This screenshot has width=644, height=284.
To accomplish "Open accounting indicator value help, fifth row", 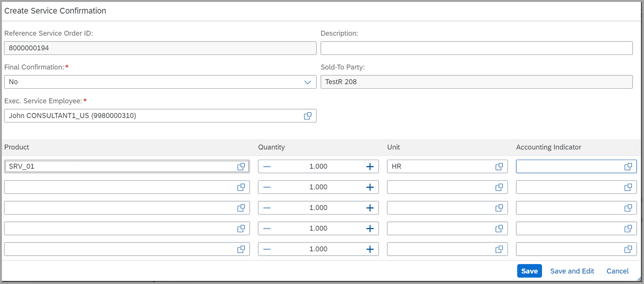I will (628, 249).
